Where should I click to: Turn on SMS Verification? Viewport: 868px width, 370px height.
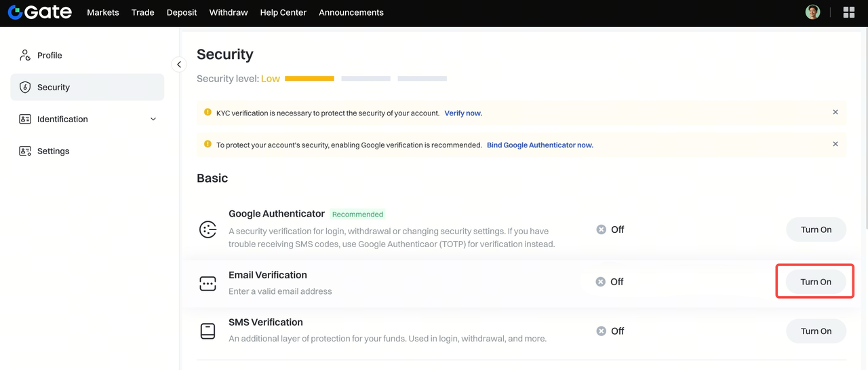click(816, 331)
